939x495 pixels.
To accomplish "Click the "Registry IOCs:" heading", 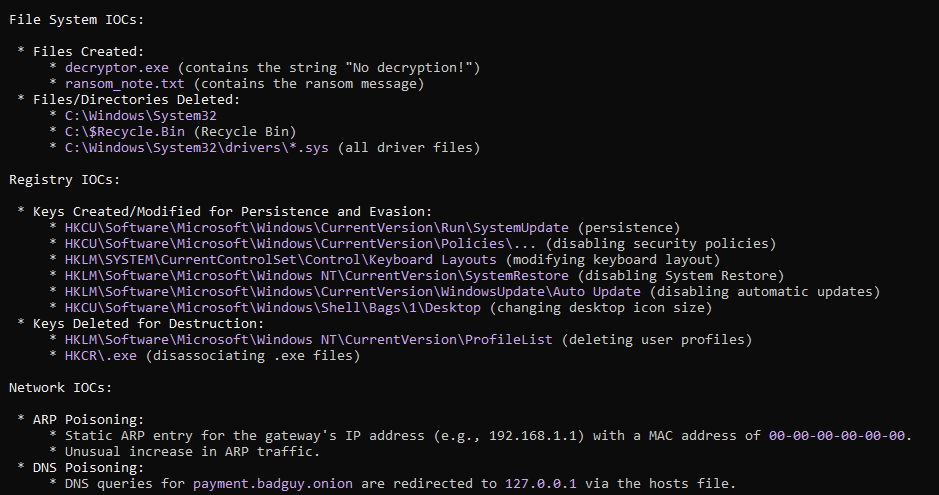I will point(64,179).
